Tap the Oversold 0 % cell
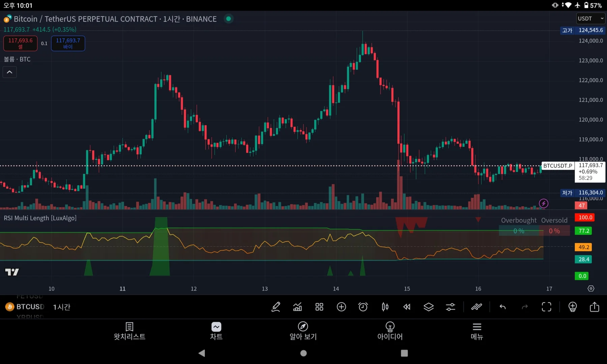 pos(554,231)
